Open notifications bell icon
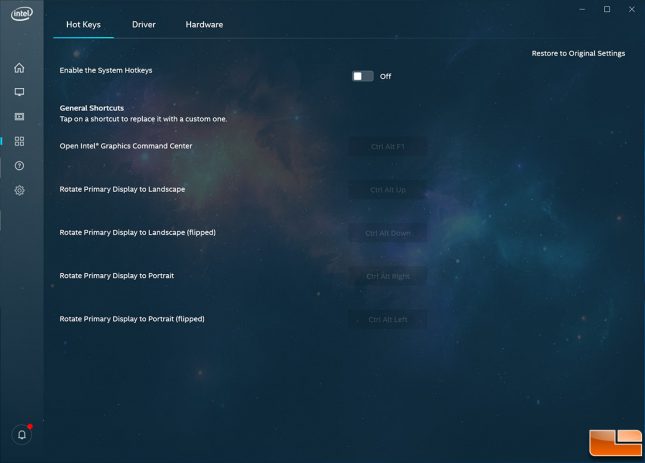This screenshot has width=645, height=463. click(x=22, y=435)
